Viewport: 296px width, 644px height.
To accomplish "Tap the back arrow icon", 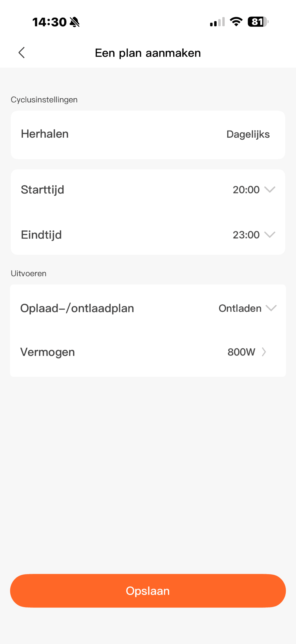I will point(22,53).
